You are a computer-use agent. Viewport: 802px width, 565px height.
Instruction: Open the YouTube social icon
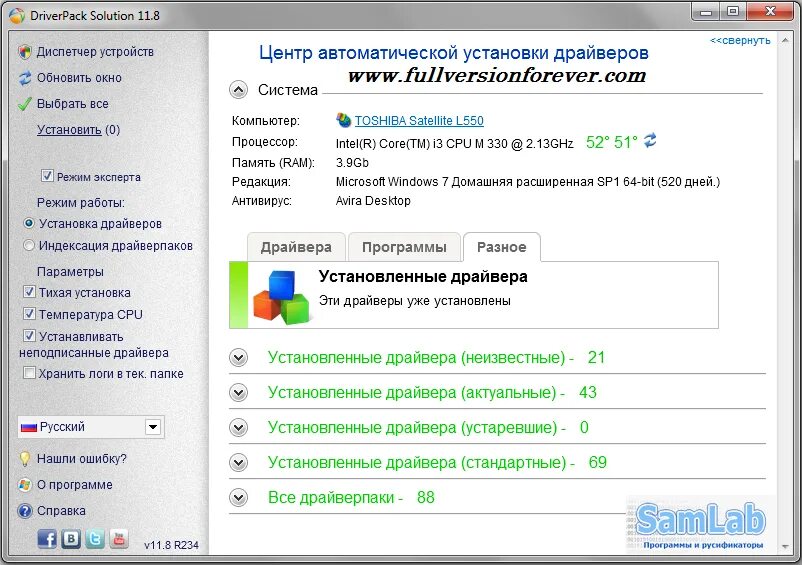click(119, 539)
